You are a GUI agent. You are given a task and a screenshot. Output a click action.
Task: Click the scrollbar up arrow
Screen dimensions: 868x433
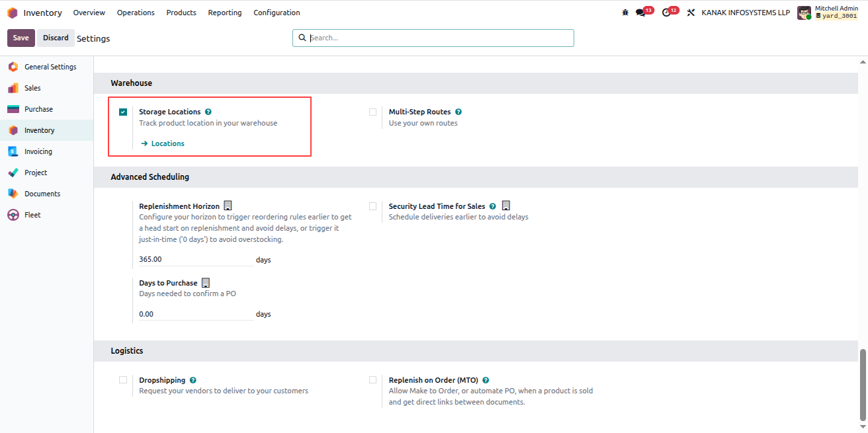(x=863, y=61)
